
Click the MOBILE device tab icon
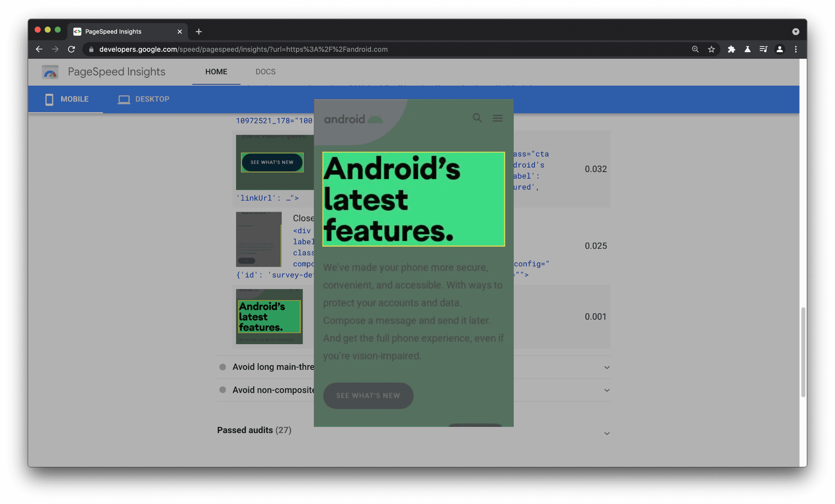tap(49, 99)
